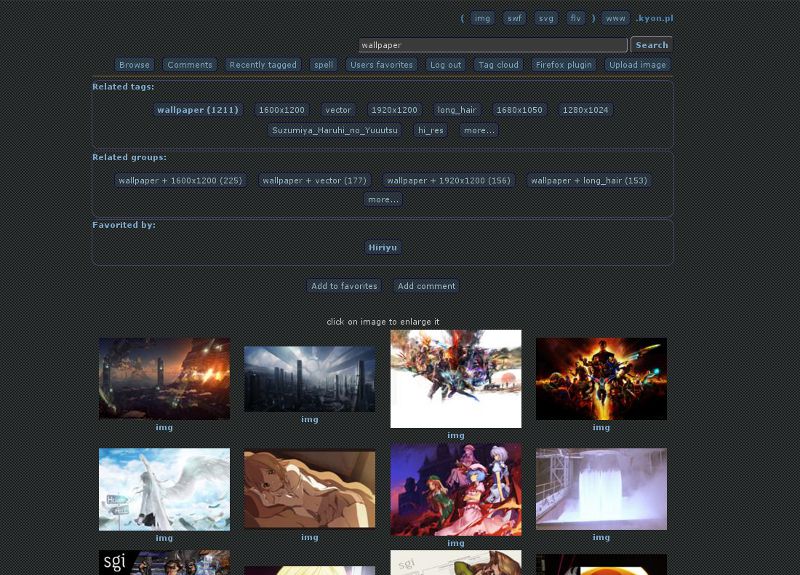Open the sci-fi city sunset wallpaper thumbnail
The image size is (800, 575).
[164, 379]
